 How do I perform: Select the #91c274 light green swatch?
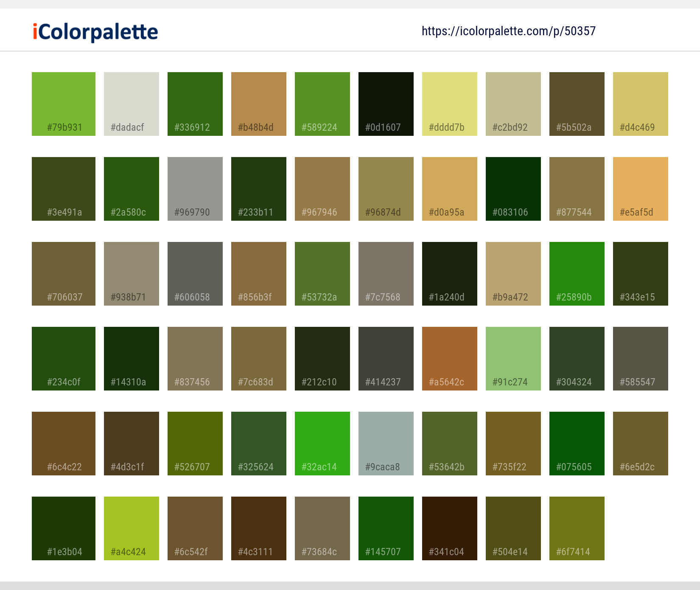513,358
